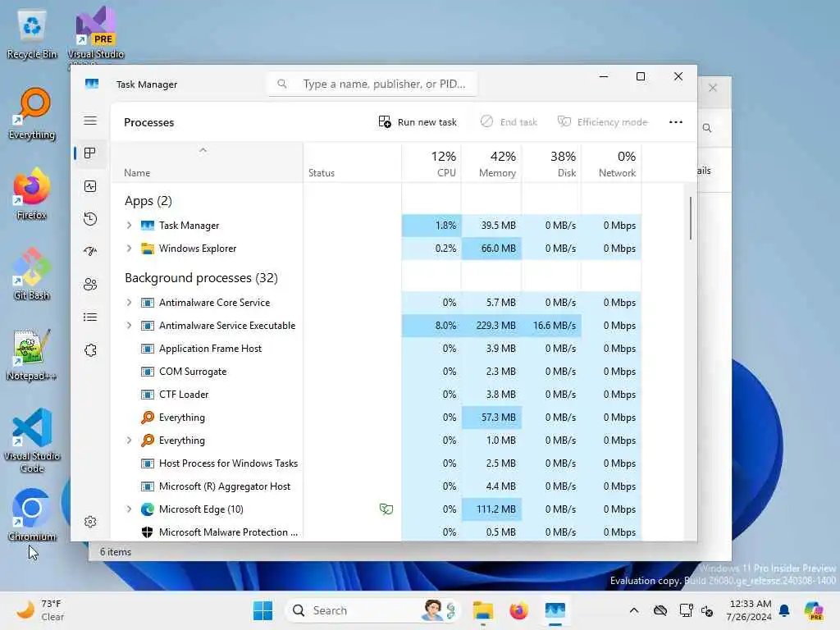
Task: Click Edge efficiency mode leaf status icon
Action: [386, 509]
